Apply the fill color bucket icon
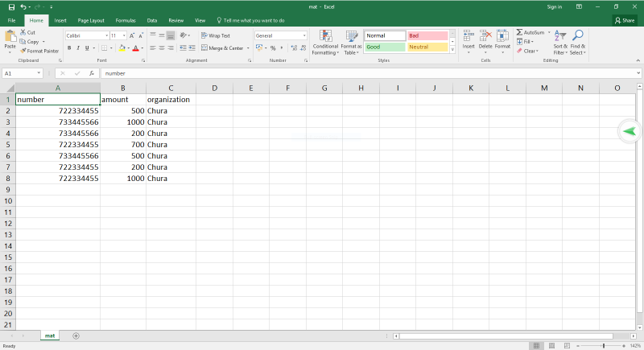 (x=122, y=48)
